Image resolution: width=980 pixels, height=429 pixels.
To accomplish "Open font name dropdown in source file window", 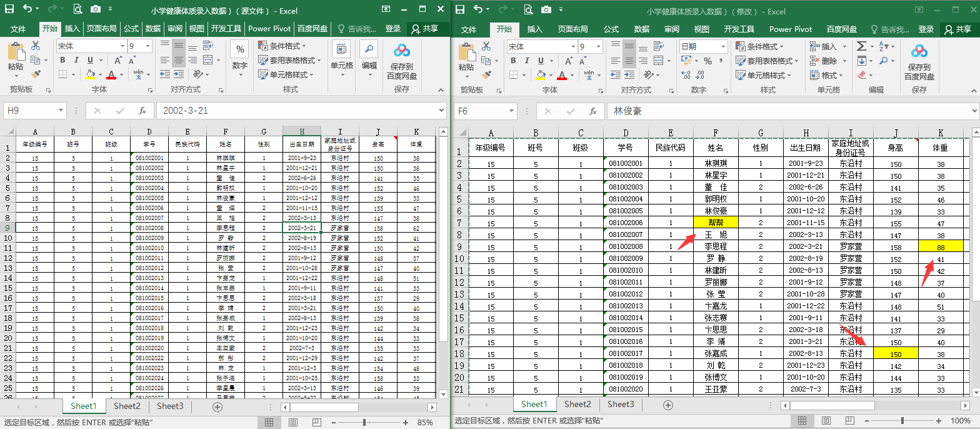I will [123, 46].
